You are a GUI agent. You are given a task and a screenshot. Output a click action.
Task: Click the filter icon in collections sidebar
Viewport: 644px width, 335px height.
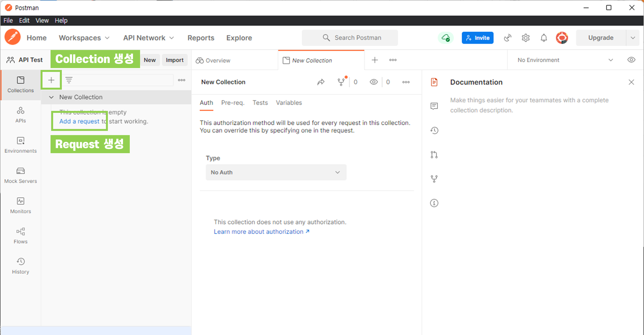(69, 80)
